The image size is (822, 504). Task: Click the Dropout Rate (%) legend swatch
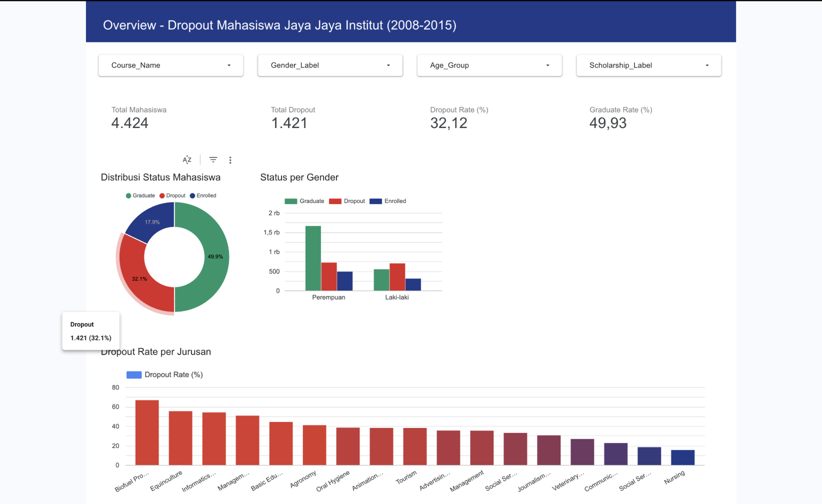coord(134,374)
